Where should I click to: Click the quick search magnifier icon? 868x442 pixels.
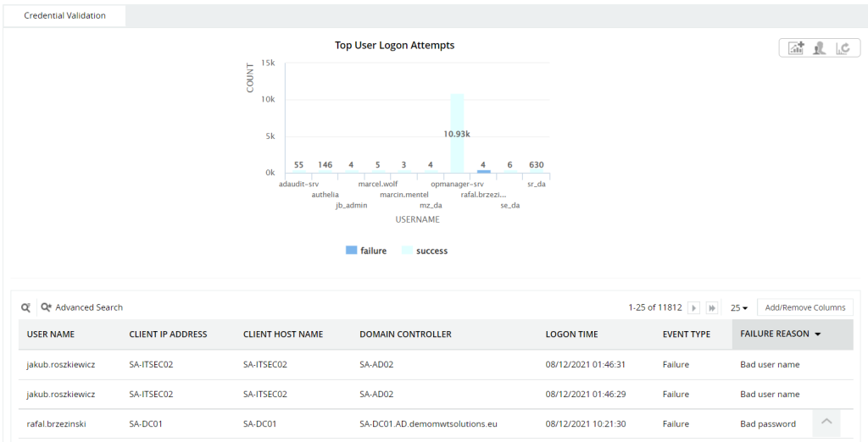point(25,307)
